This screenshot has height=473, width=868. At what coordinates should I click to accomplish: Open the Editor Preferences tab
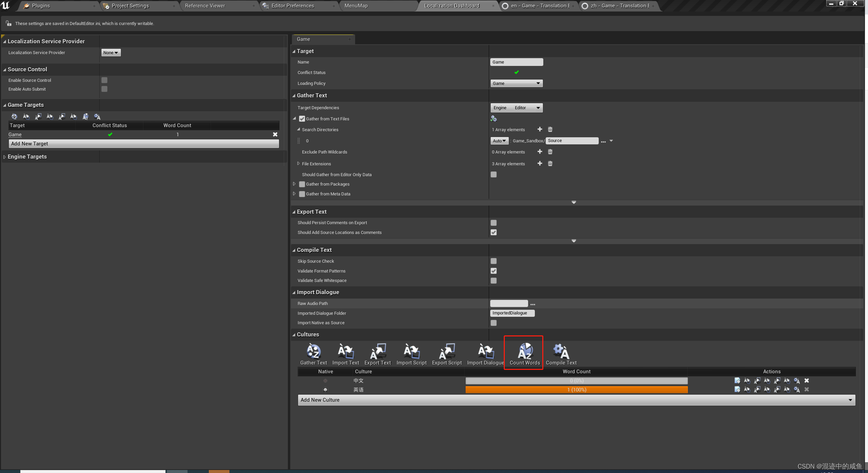coord(293,6)
